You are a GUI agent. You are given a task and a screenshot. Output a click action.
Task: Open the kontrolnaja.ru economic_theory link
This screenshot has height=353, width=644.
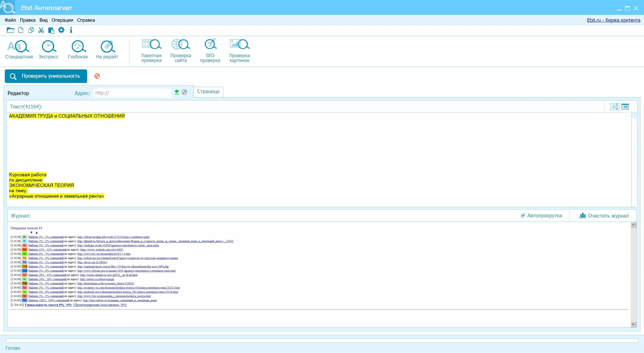pos(106,284)
